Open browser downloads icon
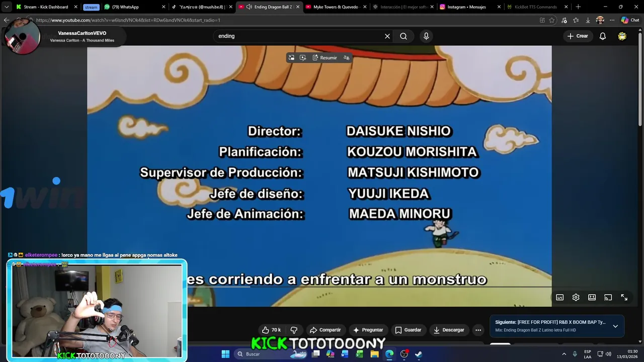Image resolution: width=644 pixels, height=362 pixels. pyautogui.click(x=588, y=20)
